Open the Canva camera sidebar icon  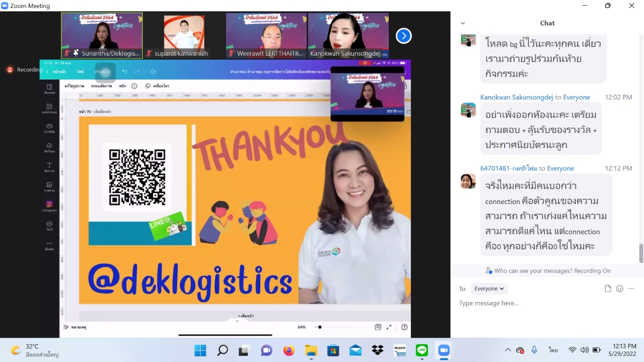click(x=49, y=128)
